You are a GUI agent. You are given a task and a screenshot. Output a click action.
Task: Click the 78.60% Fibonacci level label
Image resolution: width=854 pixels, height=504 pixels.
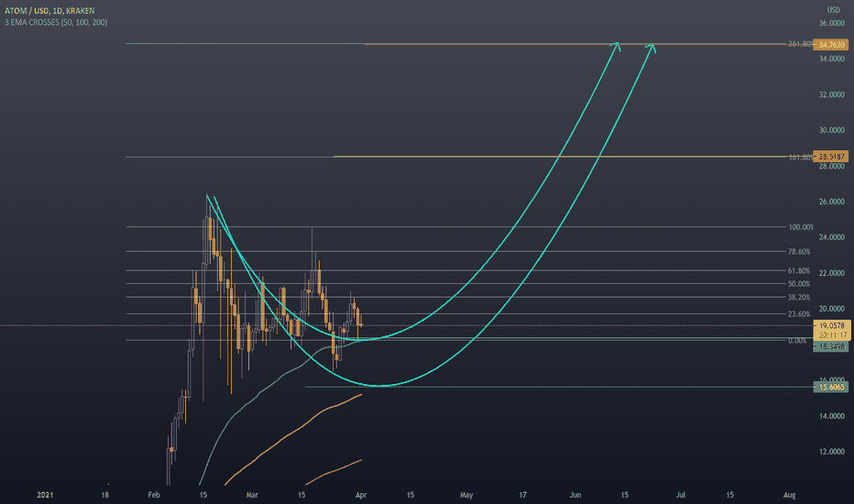[799, 252]
